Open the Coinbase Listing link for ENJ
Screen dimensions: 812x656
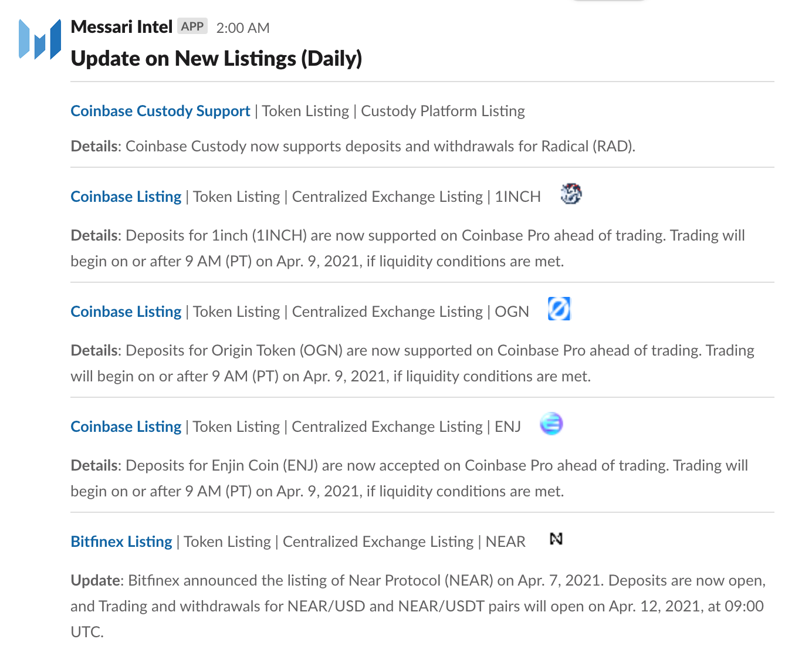pos(126,427)
